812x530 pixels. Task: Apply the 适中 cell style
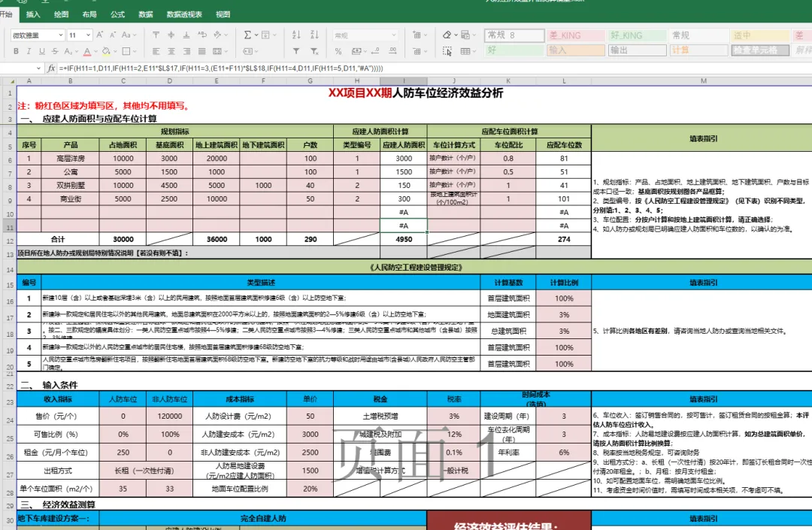[760, 35]
